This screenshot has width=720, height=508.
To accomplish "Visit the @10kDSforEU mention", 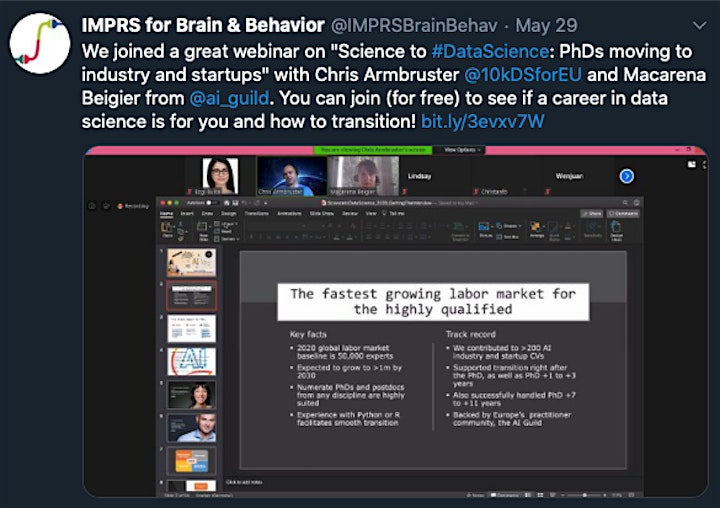I will pos(523,74).
